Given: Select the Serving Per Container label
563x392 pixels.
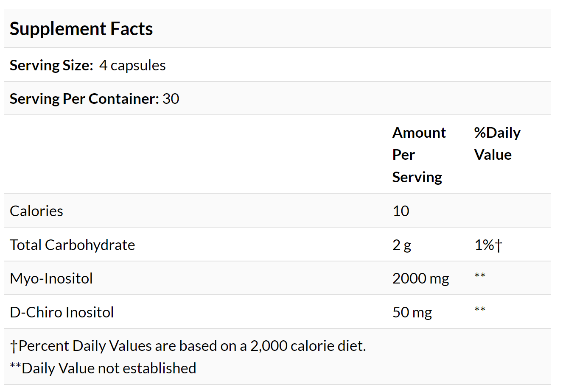Looking at the screenshot, I should tap(84, 99).
